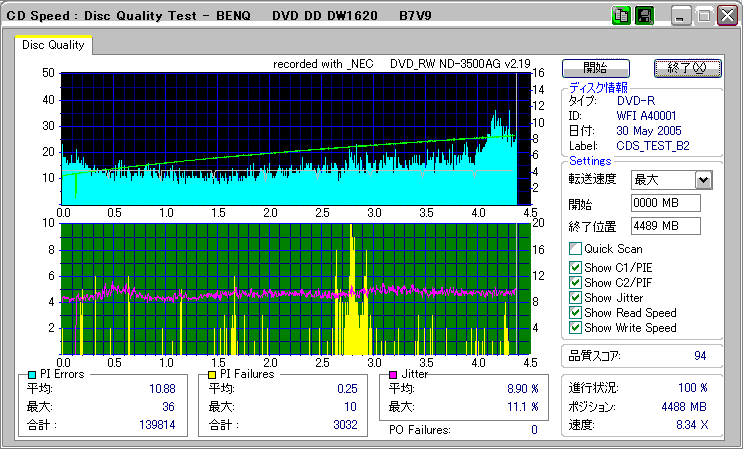Uncheck Show Write Speed
743x449 pixels.
575,328
